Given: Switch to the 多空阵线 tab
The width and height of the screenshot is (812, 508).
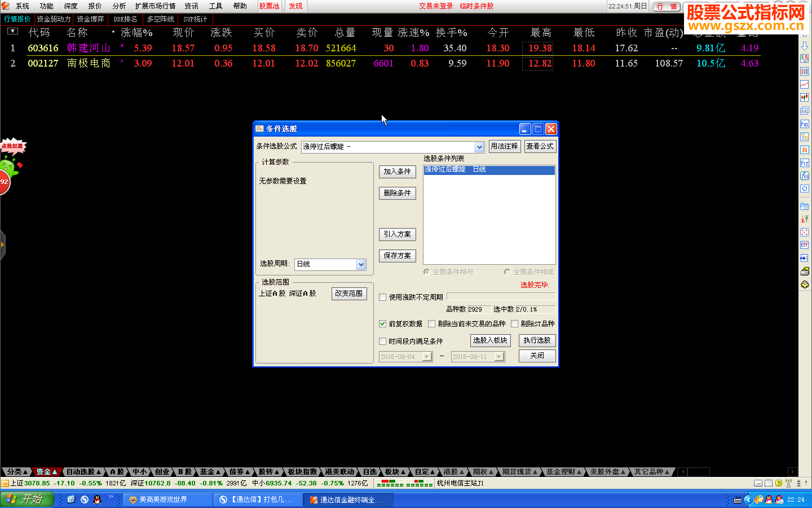Looking at the screenshot, I should (160, 19).
